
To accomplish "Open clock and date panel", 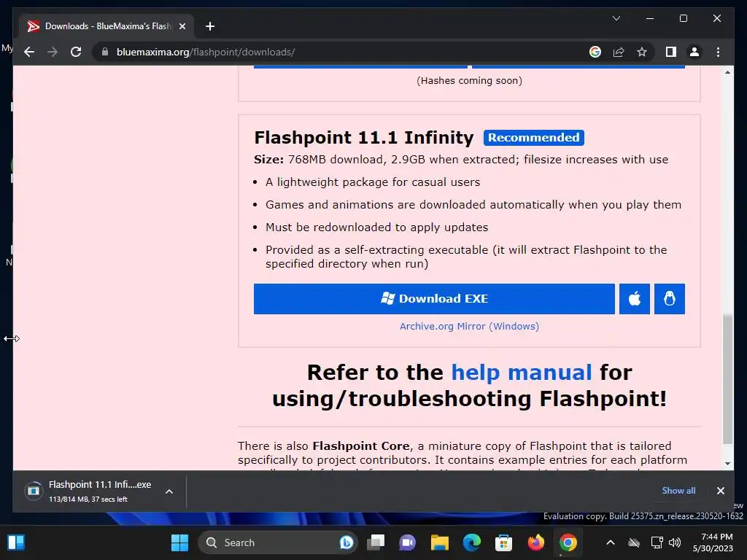I will (x=713, y=542).
